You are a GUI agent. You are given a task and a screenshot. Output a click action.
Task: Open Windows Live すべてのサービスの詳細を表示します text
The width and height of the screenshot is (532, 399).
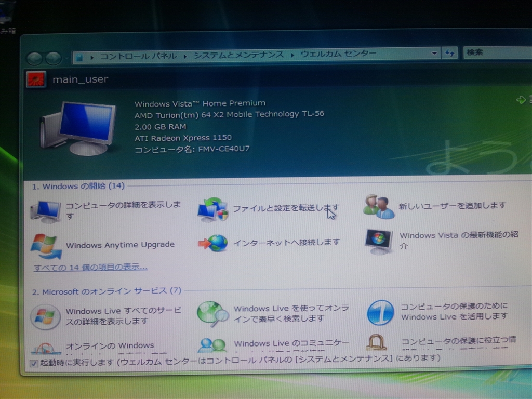123,316
